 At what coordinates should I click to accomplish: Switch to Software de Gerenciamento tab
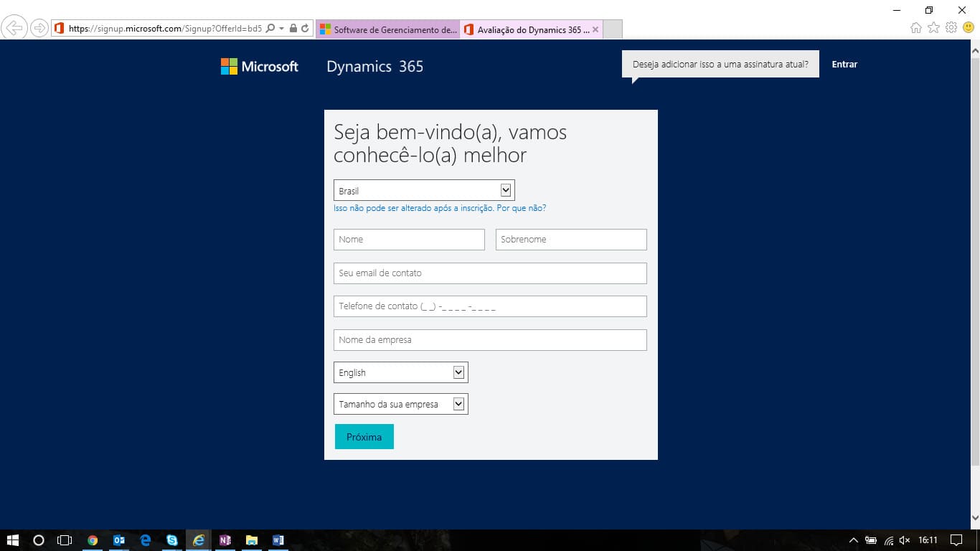pos(387,29)
